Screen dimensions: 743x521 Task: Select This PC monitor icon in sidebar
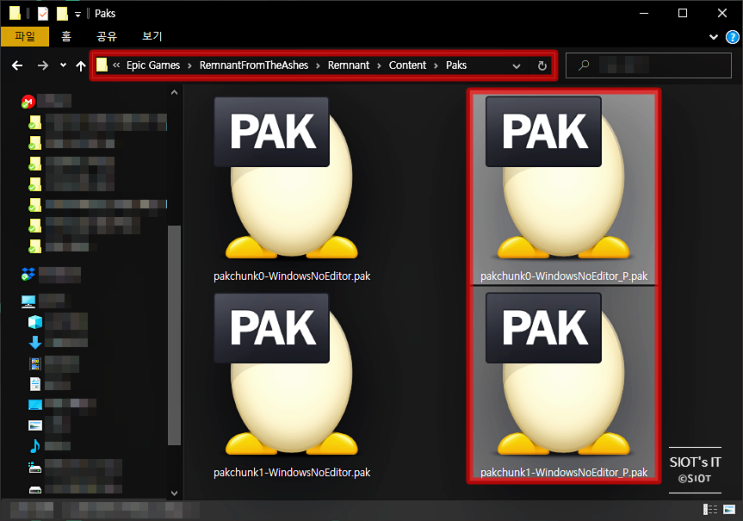point(28,302)
